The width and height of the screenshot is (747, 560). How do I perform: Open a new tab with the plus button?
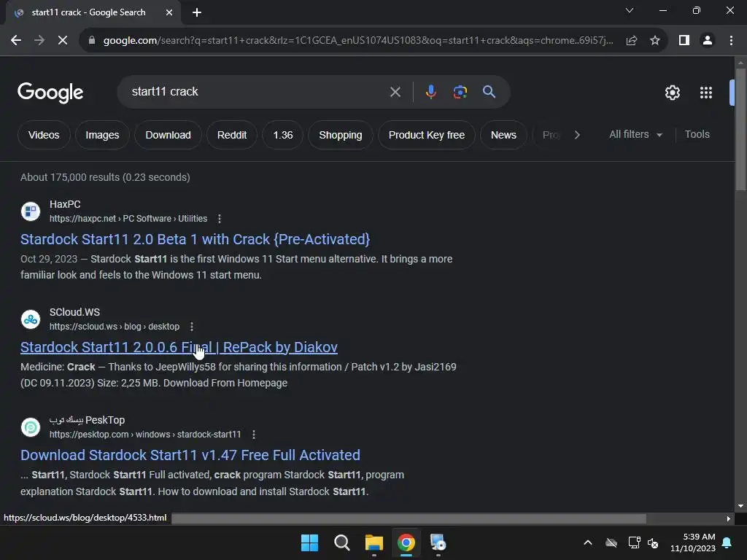[x=197, y=12]
